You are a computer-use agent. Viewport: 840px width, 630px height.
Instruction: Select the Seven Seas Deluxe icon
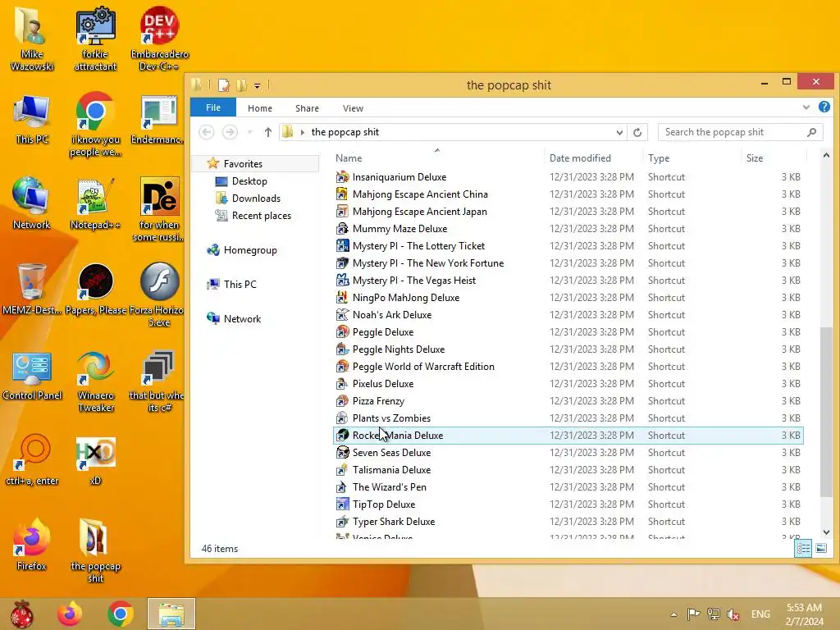[x=342, y=453]
